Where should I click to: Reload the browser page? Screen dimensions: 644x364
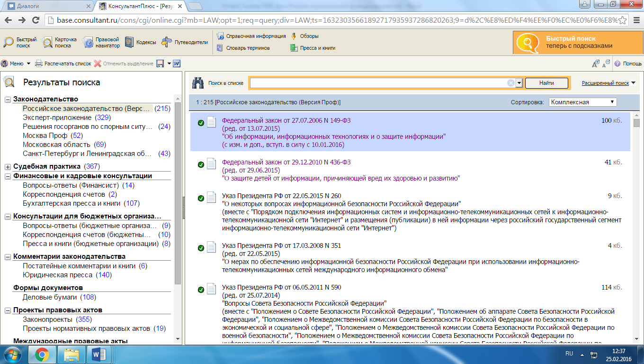36,20
